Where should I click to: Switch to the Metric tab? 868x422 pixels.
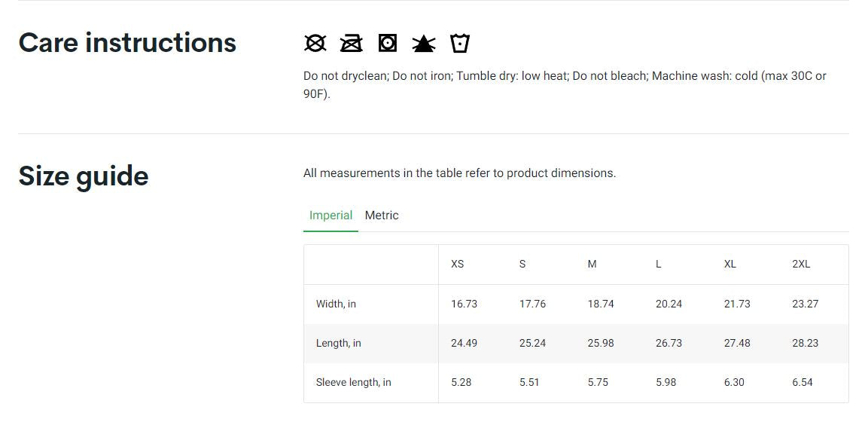[x=382, y=216]
